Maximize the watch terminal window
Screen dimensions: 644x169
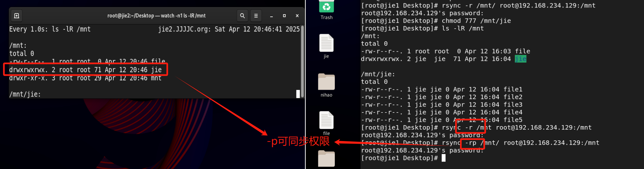[x=284, y=16]
